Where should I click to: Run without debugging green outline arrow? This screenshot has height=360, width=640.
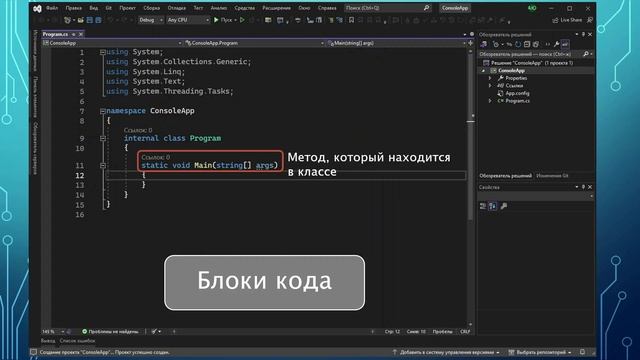coord(242,20)
